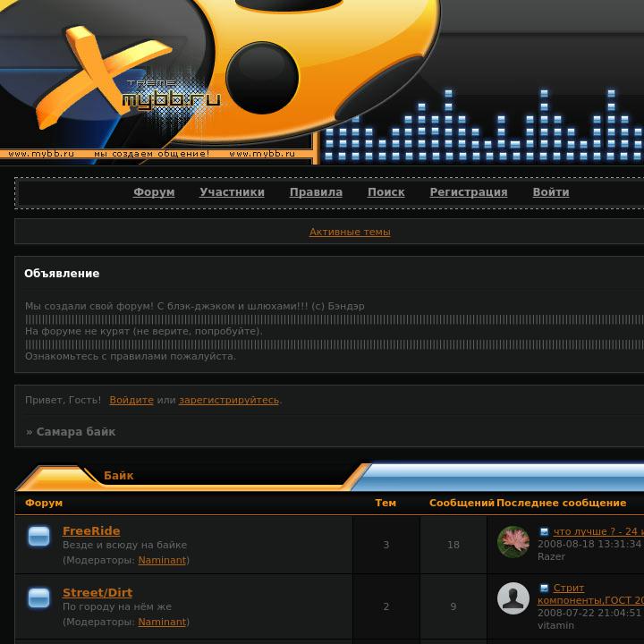The image size is (644, 644).
Task: Click 'Везде и всюду на байке' description
Action: [125, 545]
